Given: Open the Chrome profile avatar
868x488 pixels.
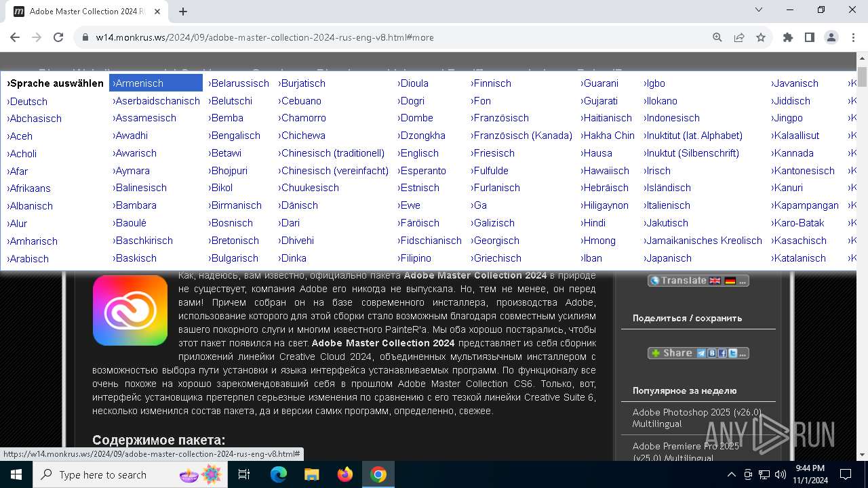Looking at the screenshot, I should pyautogui.click(x=831, y=38).
